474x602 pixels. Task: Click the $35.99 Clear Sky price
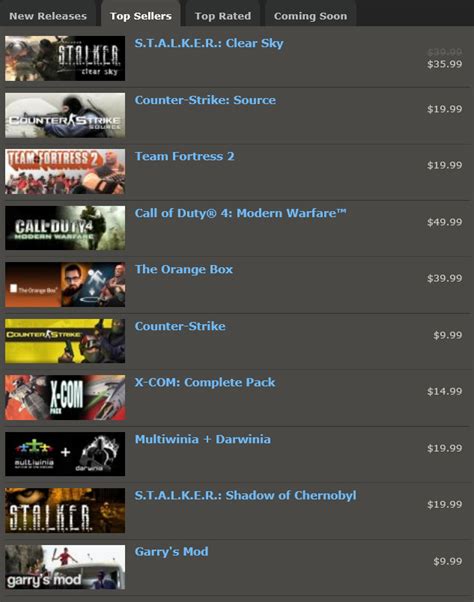444,64
